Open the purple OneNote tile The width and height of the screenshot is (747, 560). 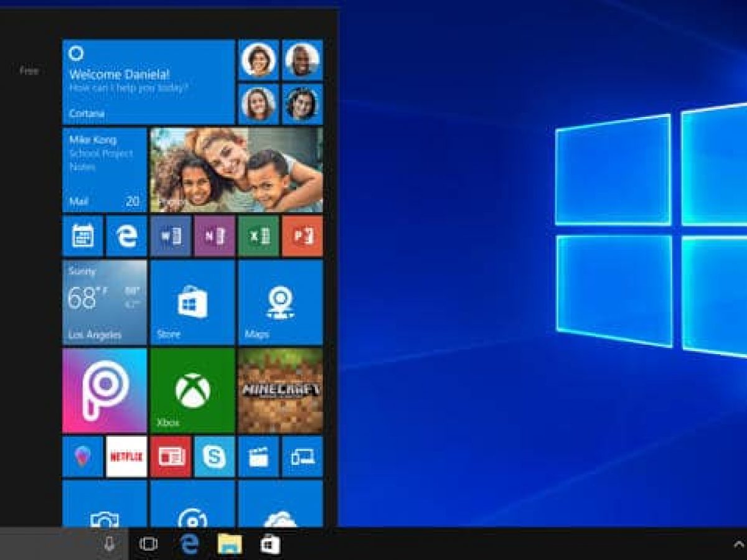pyautogui.click(x=215, y=236)
